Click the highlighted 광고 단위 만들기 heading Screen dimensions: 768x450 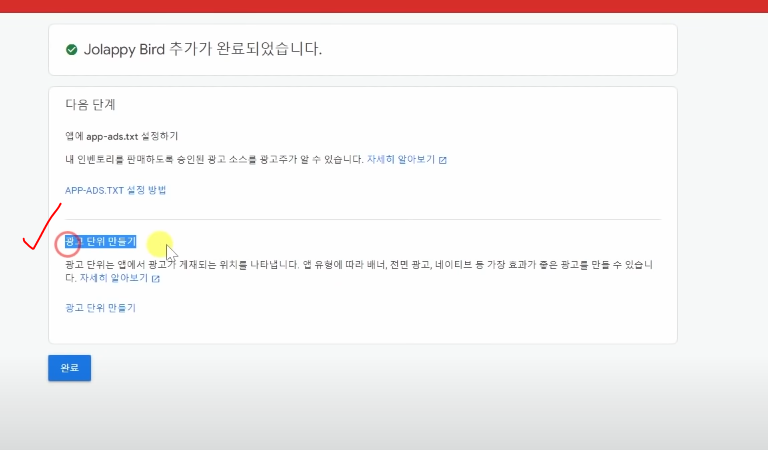click(100, 241)
